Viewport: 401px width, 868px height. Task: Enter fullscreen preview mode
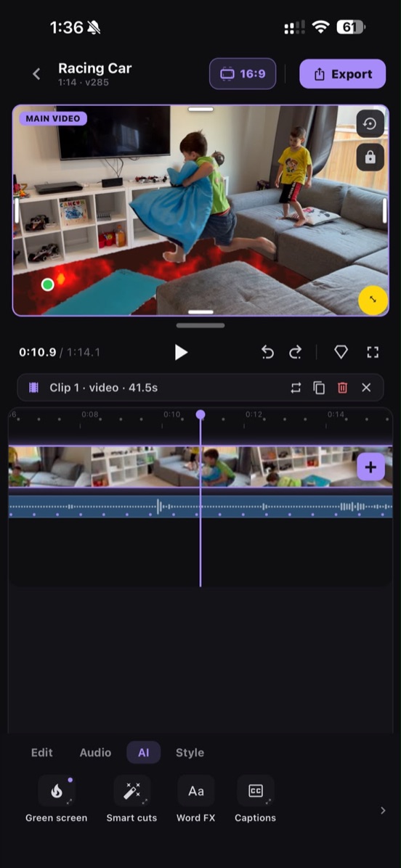[x=373, y=352]
